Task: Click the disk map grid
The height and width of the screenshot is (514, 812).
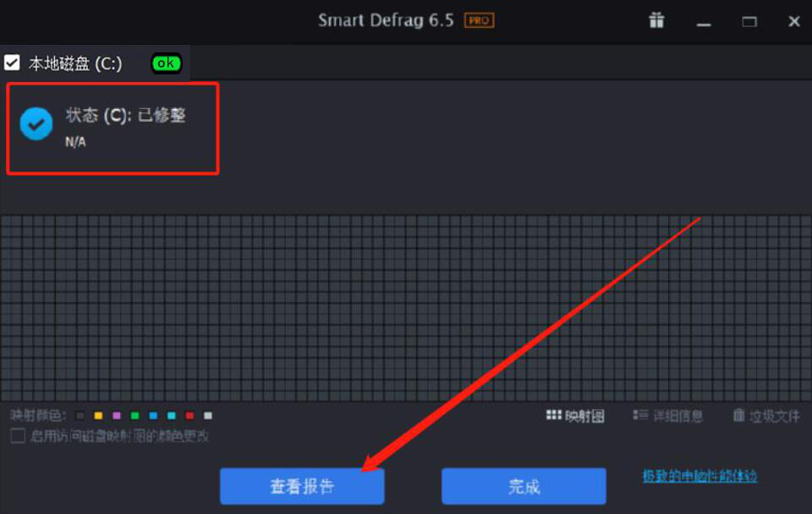Action: pyautogui.click(x=406, y=308)
